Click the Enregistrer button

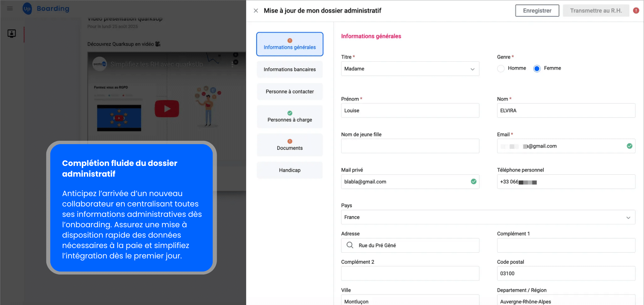tap(537, 11)
